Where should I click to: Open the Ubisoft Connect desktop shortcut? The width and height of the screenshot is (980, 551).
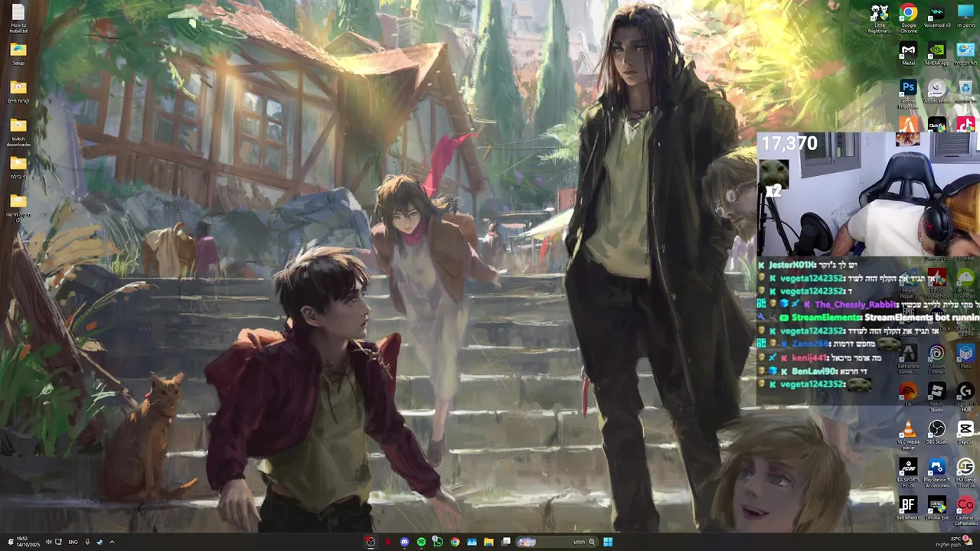point(937,358)
